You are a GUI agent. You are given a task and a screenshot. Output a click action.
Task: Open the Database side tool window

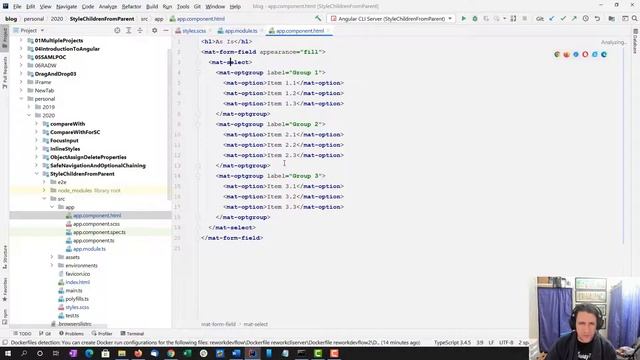pos(635,41)
